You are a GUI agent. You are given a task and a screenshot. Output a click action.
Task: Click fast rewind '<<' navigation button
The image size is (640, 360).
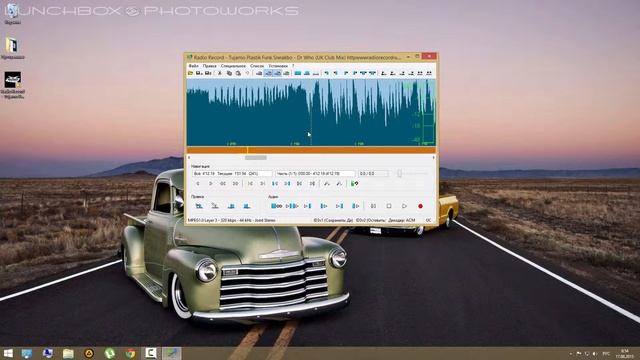click(223, 184)
